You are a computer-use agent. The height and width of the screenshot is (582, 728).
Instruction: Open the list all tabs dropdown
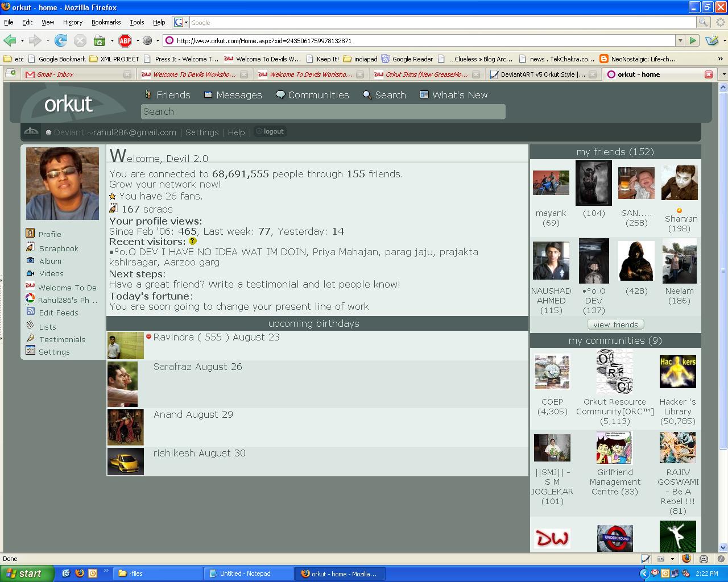(723, 74)
